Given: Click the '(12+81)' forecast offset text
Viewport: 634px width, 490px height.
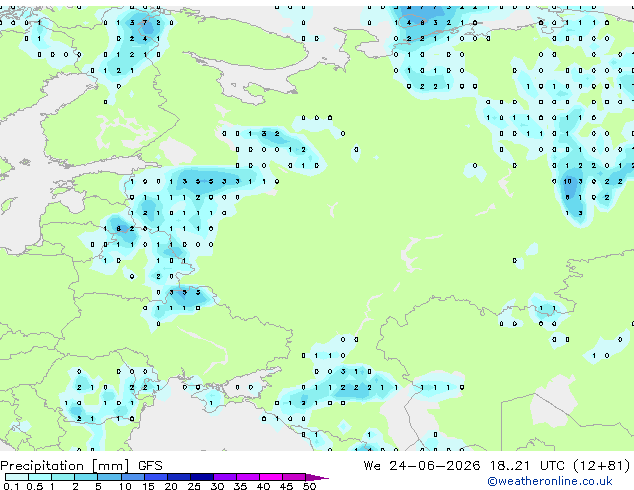Looking at the screenshot, I should pos(602,466).
